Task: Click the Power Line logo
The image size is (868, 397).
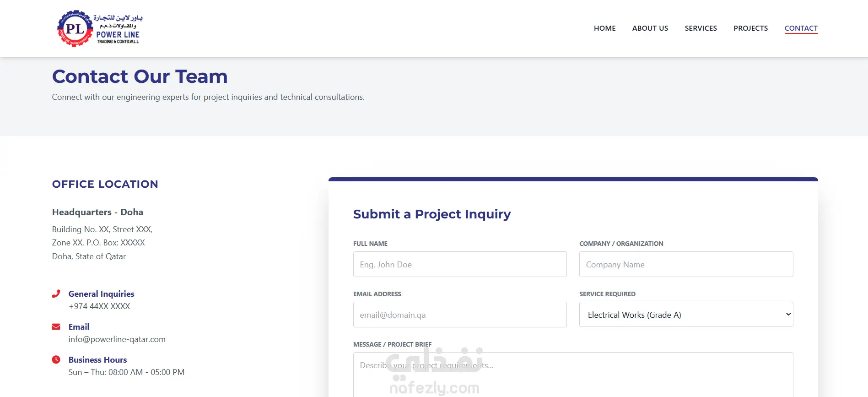Action: click(x=100, y=28)
